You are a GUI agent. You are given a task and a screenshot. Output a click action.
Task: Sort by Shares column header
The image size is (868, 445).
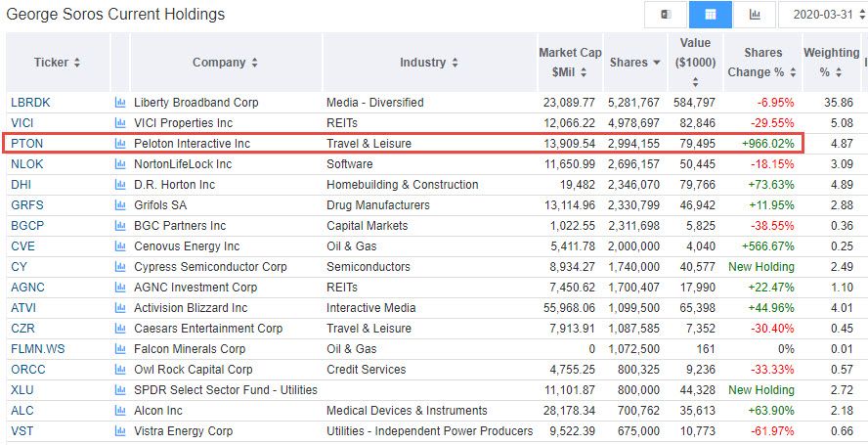[x=635, y=62]
